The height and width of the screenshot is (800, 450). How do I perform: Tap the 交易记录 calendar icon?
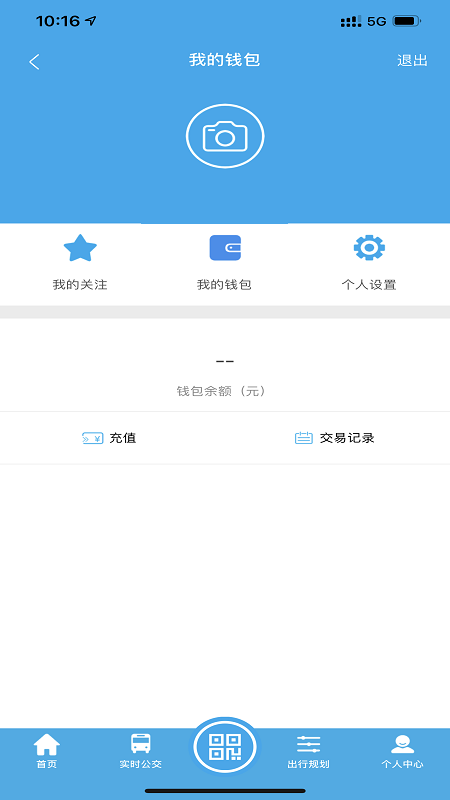(304, 438)
